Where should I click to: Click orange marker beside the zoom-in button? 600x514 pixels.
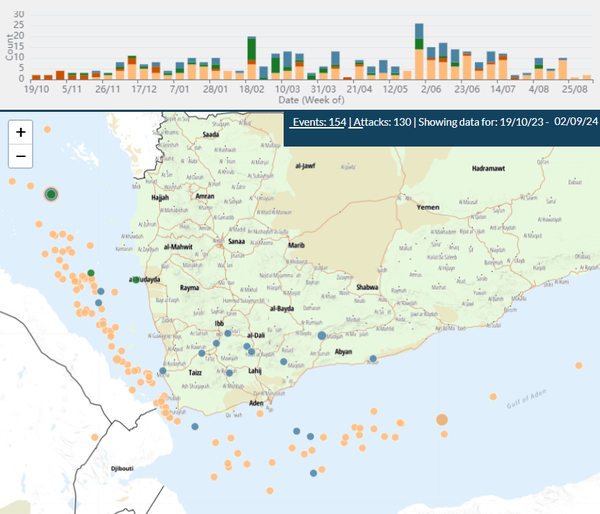(47, 129)
